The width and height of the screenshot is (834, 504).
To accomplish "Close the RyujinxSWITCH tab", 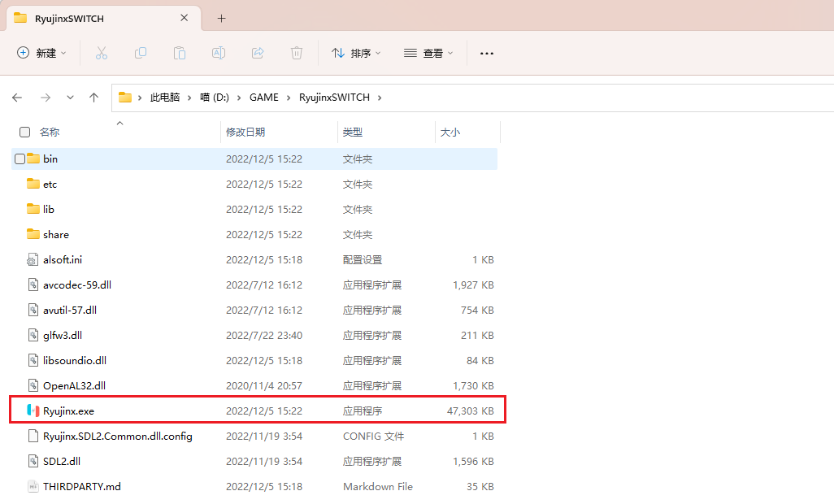I will (x=184, y=18).
